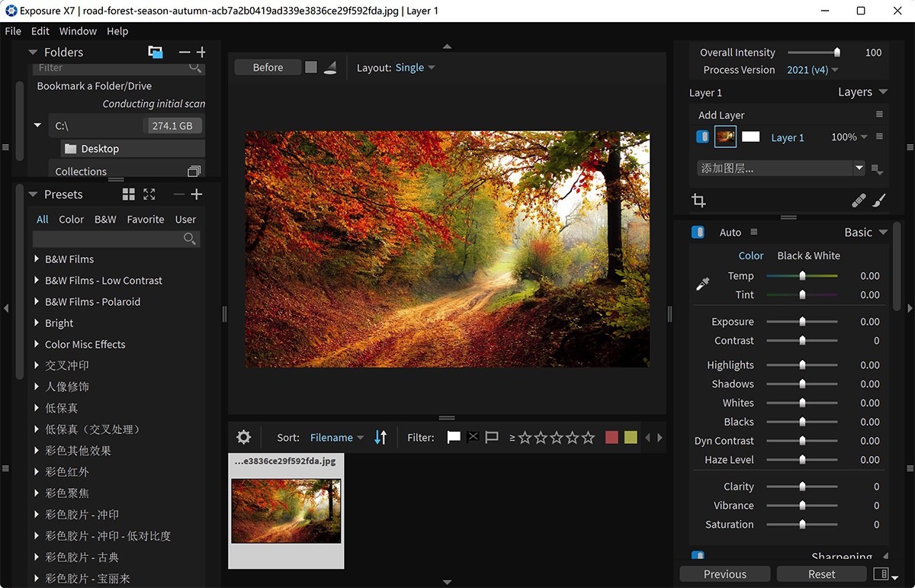Open the filmstrip settings gear
Screen dimensions: 915x588
[243, 437]
